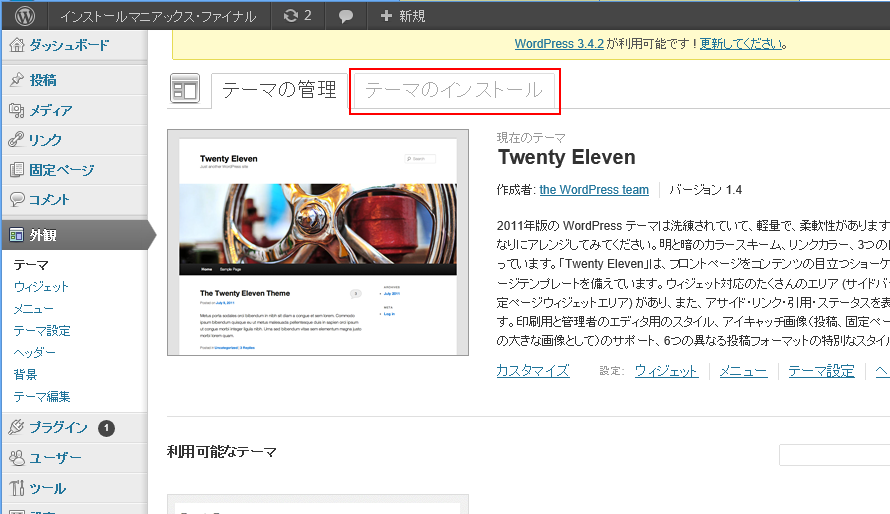Open the プラグイン menu
The width and height of the screenshot is (890, 514).
[x=58, y=427]
